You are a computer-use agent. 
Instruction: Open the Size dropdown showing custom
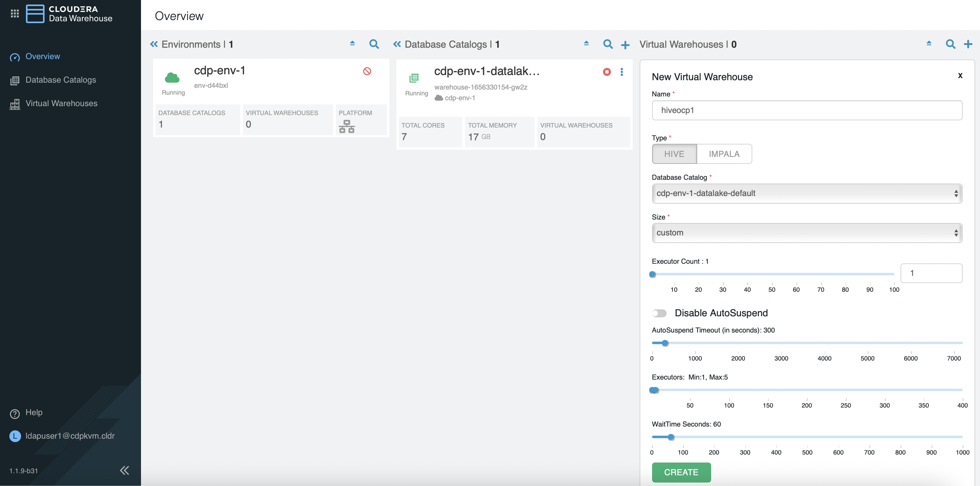coord(807,233)
